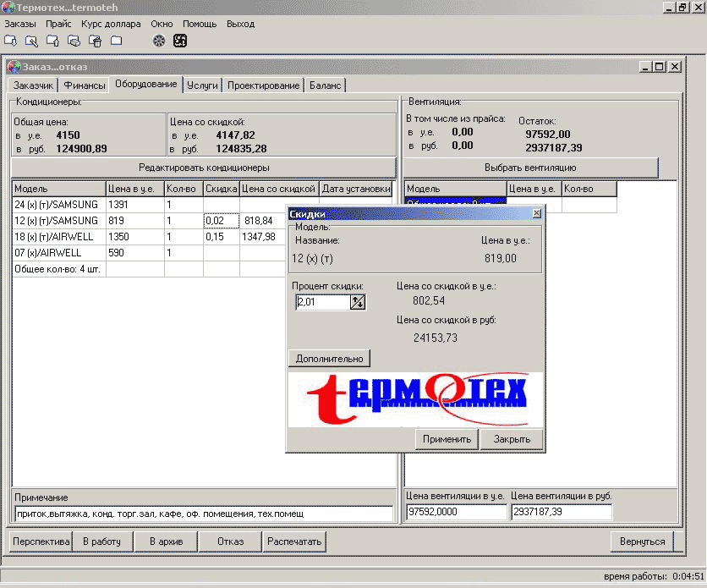Click the Редактировать кондиционеры button
This screenshot has width=707, height=588.
click(204, 168)
